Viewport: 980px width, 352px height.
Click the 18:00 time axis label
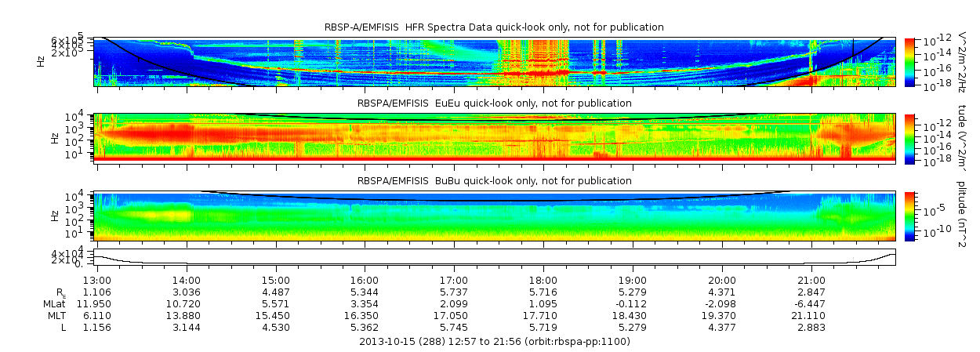(x=543, y=280)
